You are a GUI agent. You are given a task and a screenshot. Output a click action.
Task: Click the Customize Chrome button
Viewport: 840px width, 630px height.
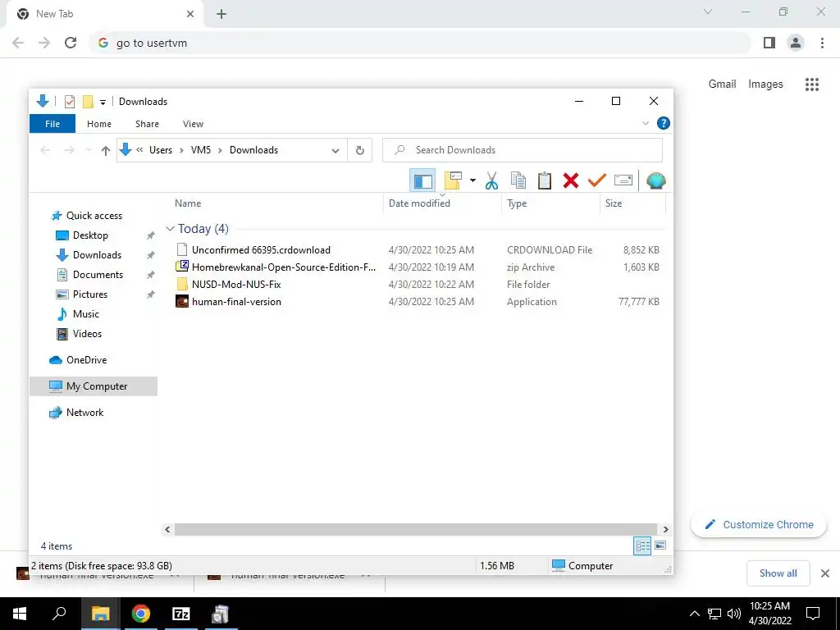pyautogui.click(x=759, y=524)
